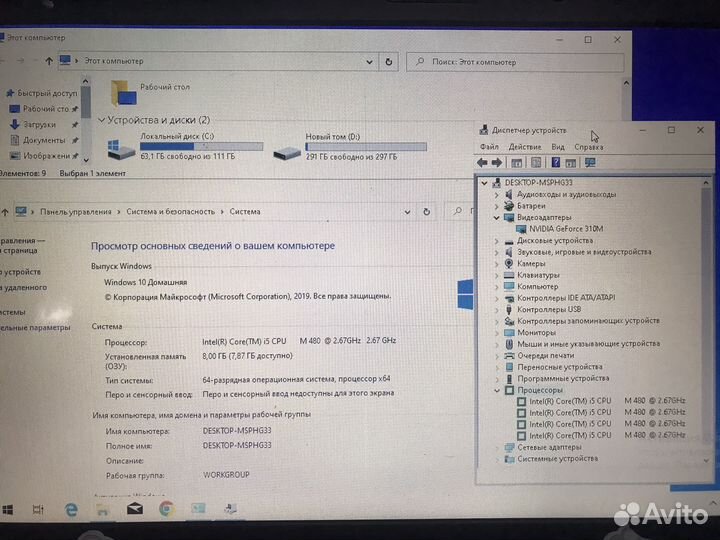This screenshot has height=540, width=720.
Task: Open Mail app from taskbar
Action: pos(135,509)
